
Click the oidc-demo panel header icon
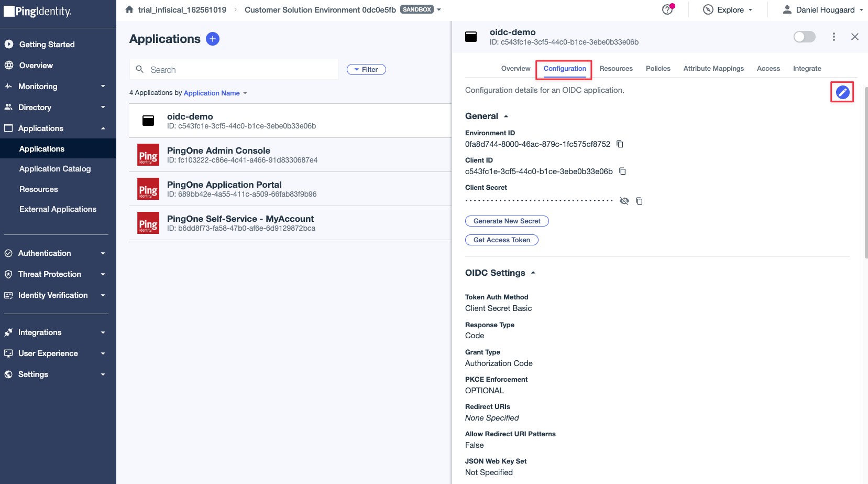pos(471,37)
